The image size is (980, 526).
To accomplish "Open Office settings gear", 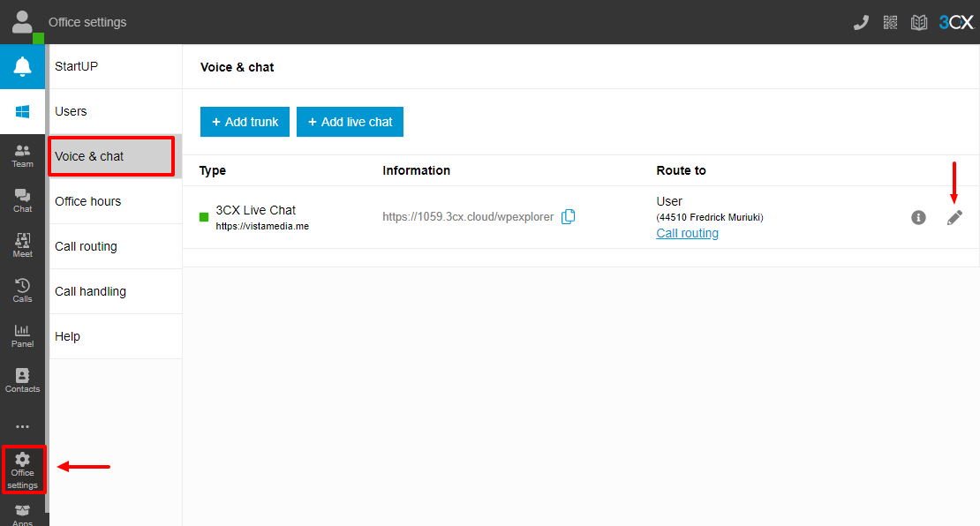I will click(23, 470).
